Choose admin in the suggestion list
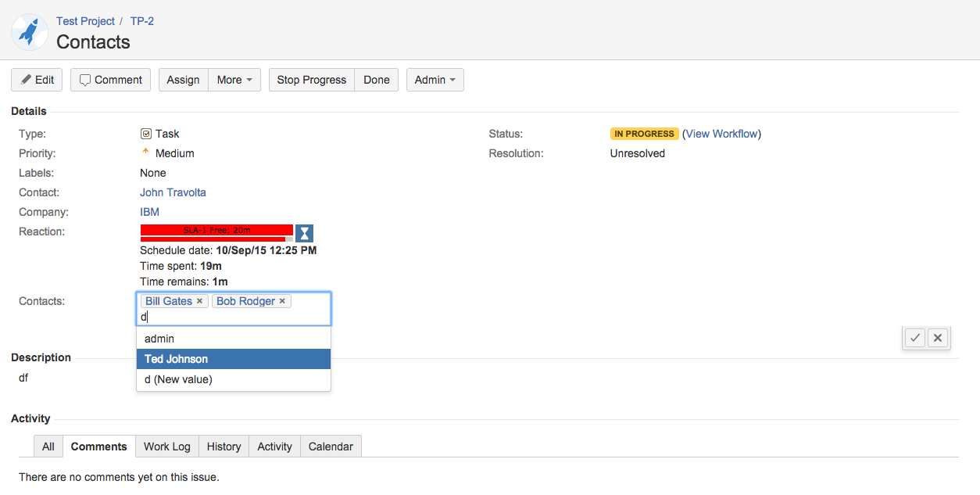The width and height of the screenshot is (980, 495). click(x=233, y=339)
